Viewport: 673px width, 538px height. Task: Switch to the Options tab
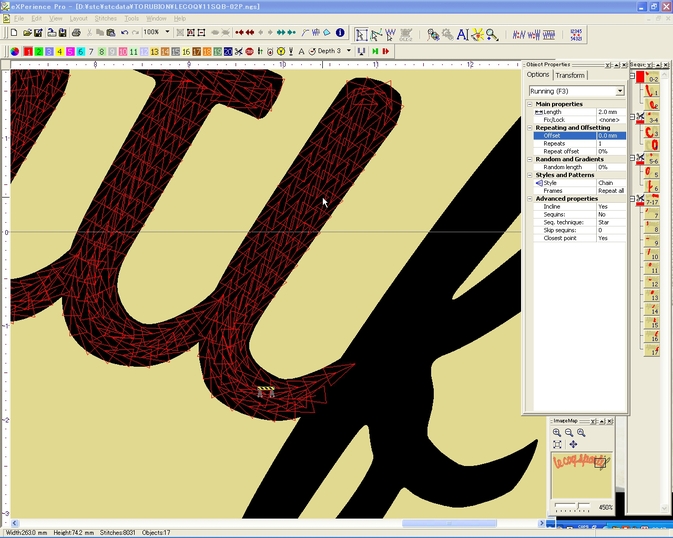[x=538, y=74]
